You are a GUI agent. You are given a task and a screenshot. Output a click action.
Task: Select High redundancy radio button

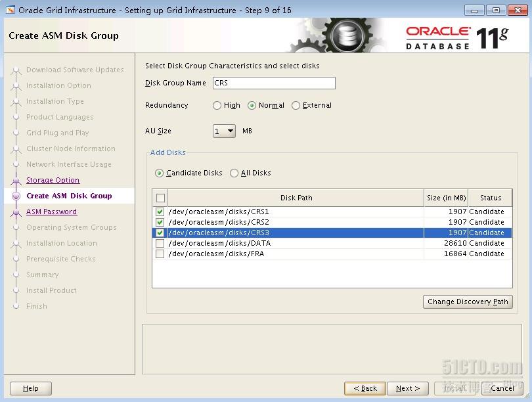(217, 106)
